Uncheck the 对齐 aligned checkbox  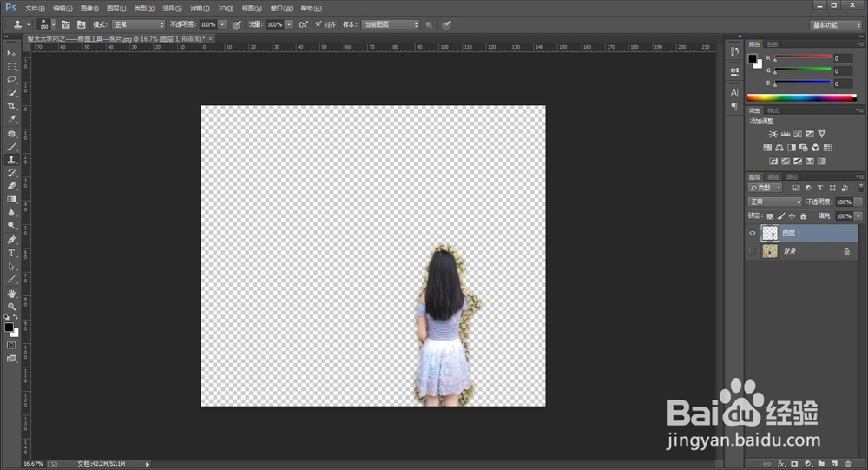(319, 24)
